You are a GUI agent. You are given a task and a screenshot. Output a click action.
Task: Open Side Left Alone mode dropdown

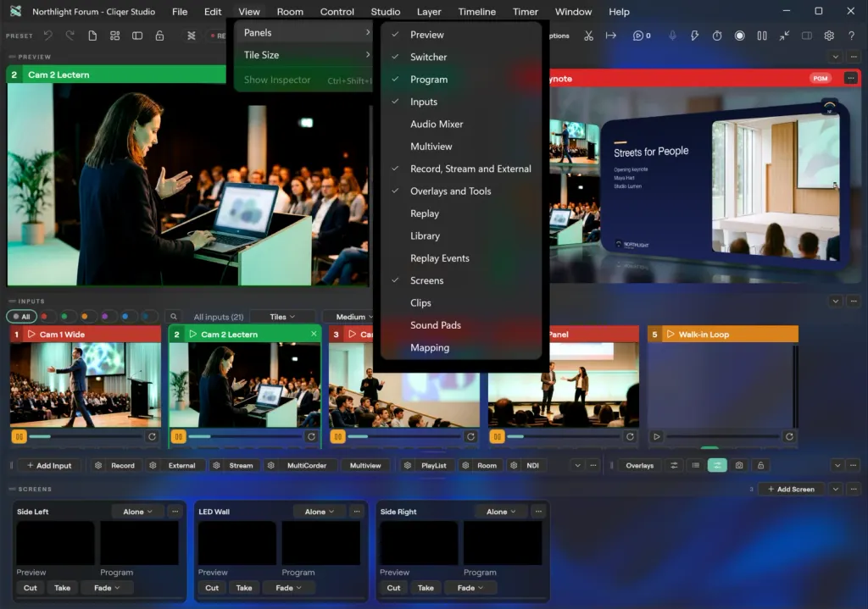click(138, 512)
